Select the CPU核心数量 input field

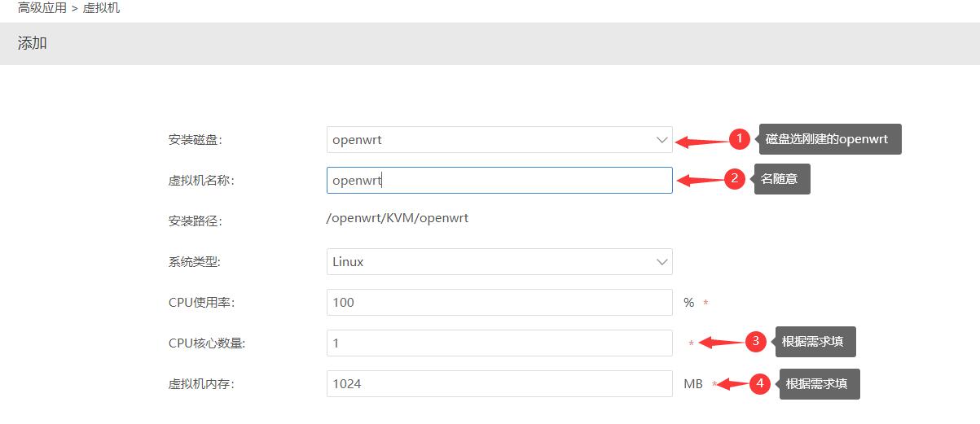499,343
